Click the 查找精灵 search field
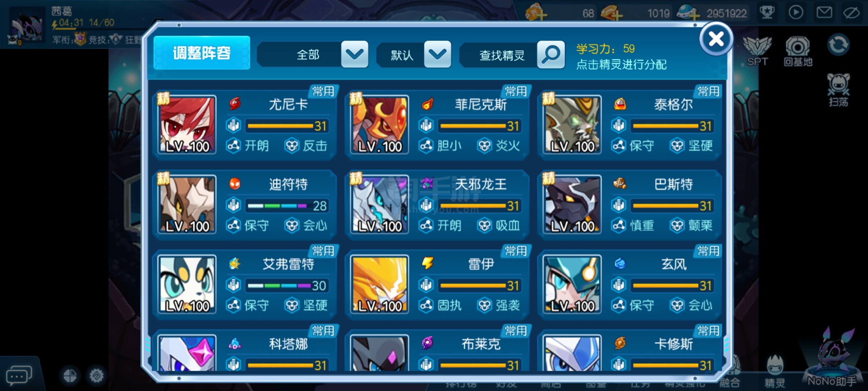This screenshot has width=868, height=391. point(501,55)
